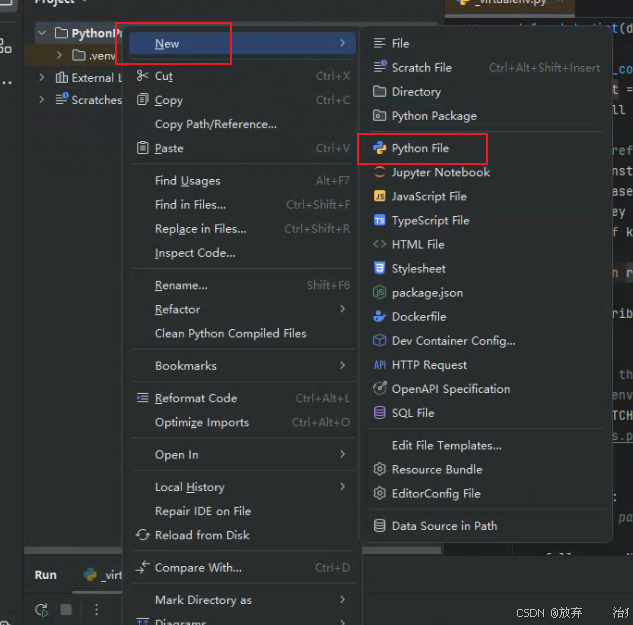Choose Copy Path/Reference menu entry
633x625 pixels.
pos(243,124)
